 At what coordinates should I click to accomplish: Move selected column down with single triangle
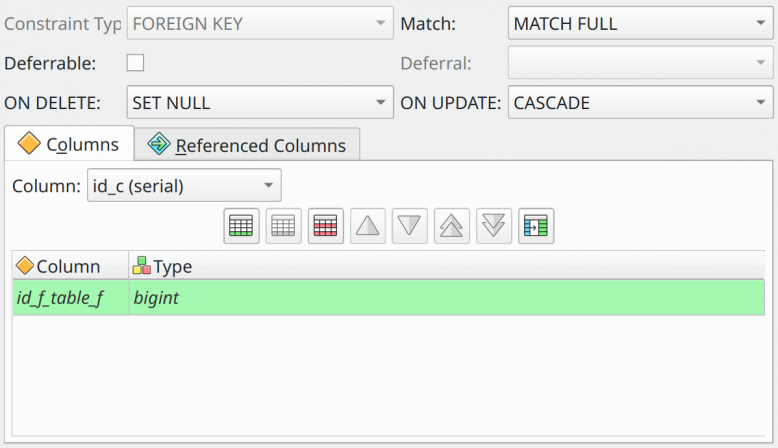[x=409, y=226]
